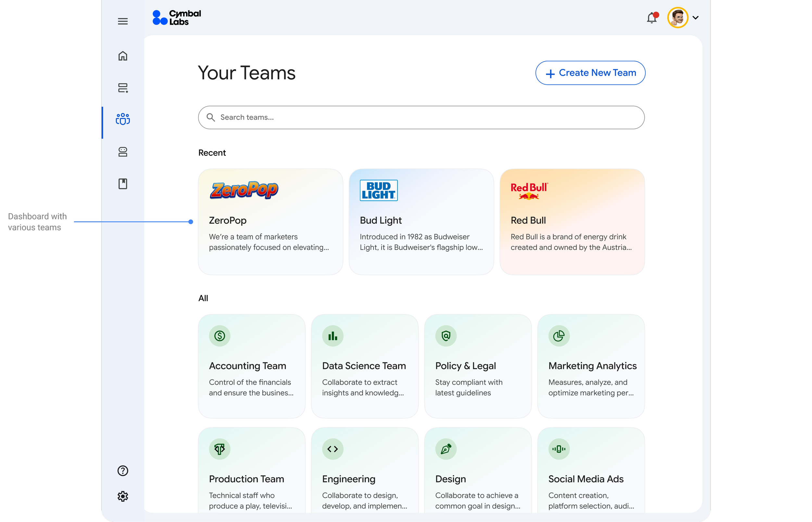812x522 pixels.
Task: Click the user profile avatar
Action: tap(678, 18)
